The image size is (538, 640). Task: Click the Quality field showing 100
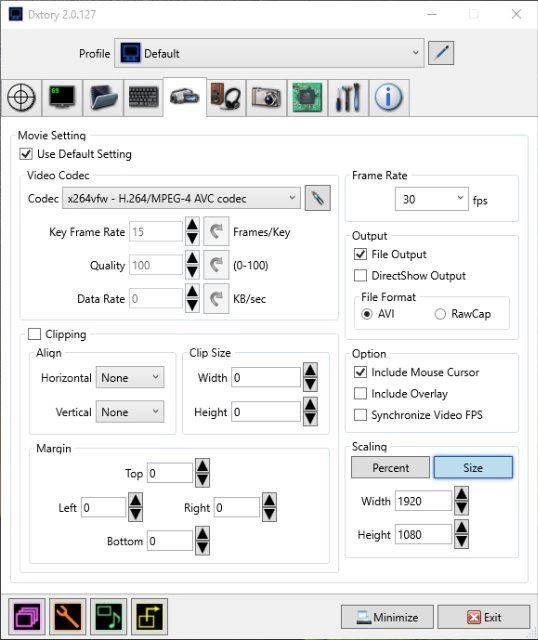[156, 265]
